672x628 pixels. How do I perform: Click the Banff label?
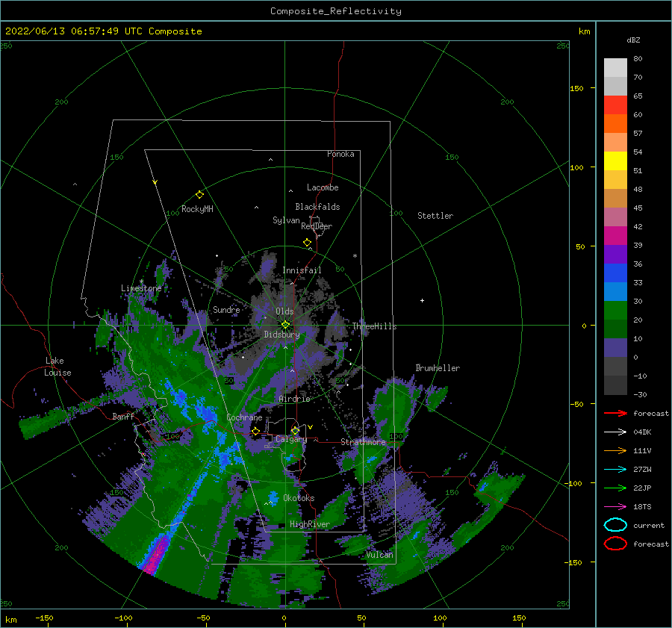pyautogui.click(x=123, y=416)
